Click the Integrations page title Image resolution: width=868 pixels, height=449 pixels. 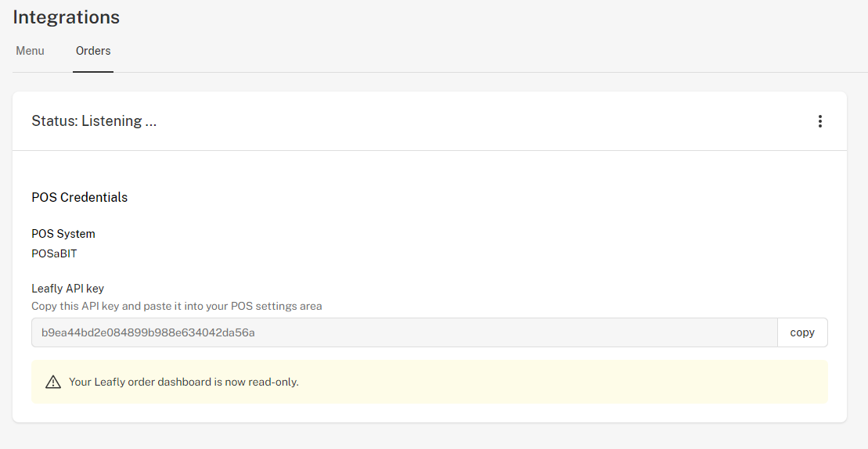click(x=67, y=17)
